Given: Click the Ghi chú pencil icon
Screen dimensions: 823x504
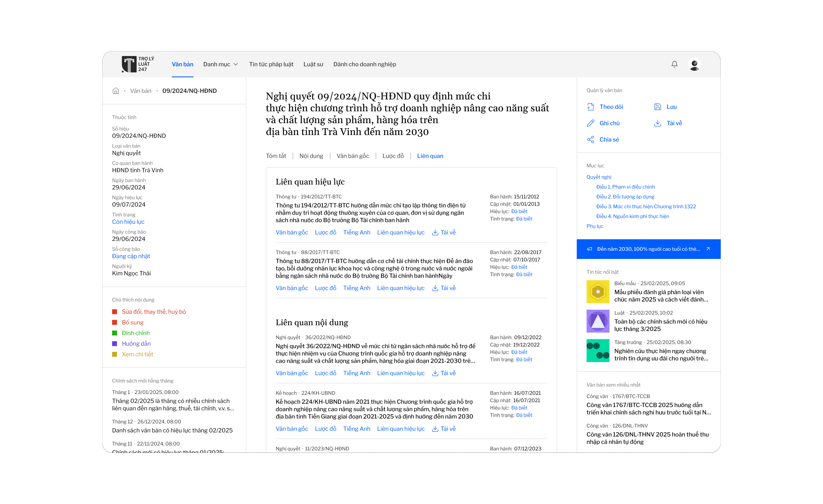Looking at the screenshot, I should coord(590,123).
